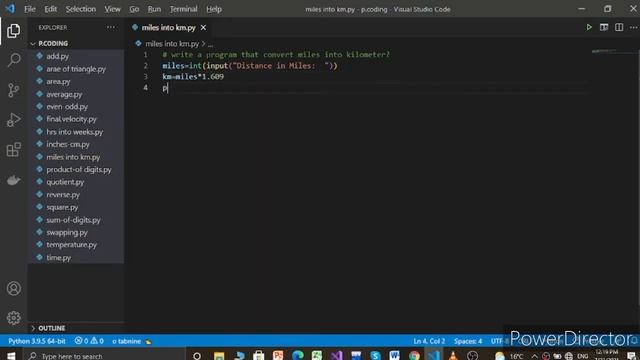Open editor More Actions ellipsis
This screenshot has width=640, height=360.
(x=633, y=27)
